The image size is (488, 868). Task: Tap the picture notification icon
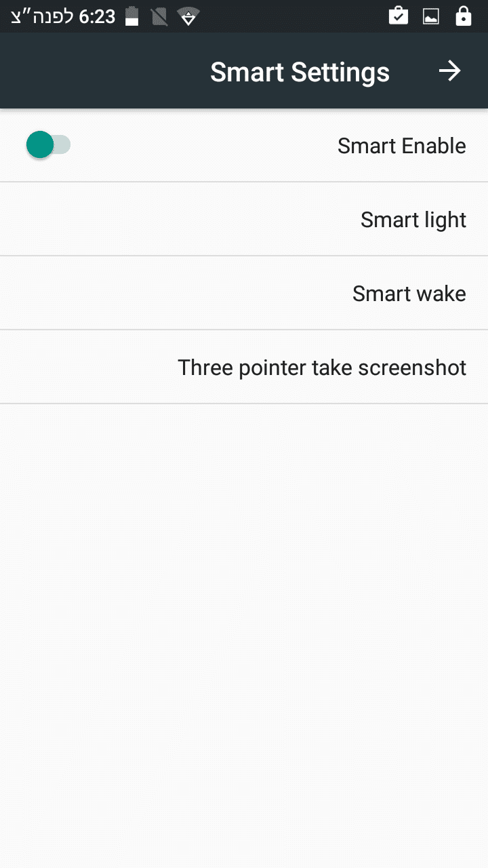431,16
